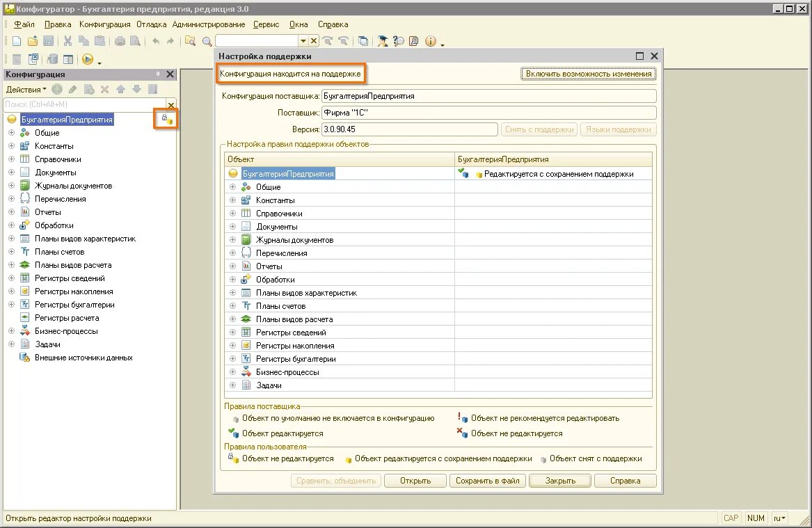Click the Print toolbar icon
812x528 pixels.
point(120,41)
